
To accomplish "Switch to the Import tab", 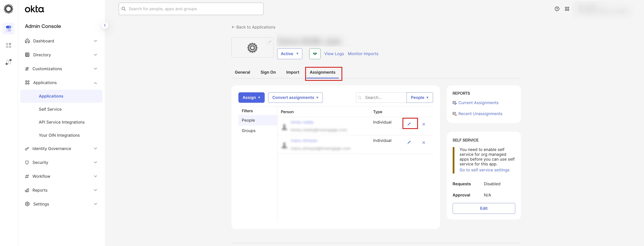I will pyautogui.click(x=292, y=72).
